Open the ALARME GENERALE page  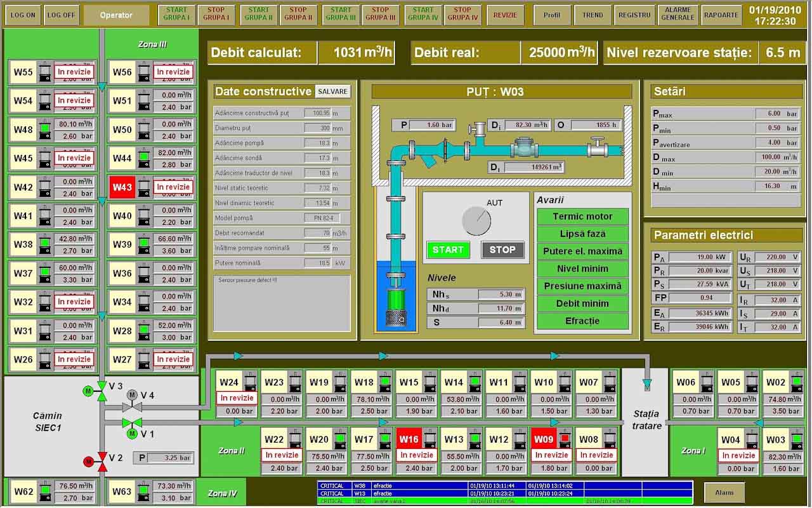[x=678, y=15]
